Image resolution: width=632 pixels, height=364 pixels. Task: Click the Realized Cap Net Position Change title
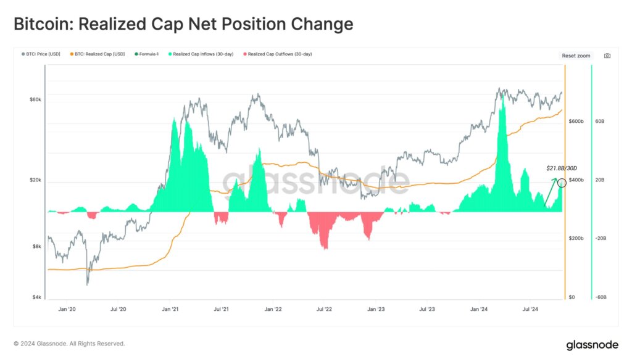(183, 24)
